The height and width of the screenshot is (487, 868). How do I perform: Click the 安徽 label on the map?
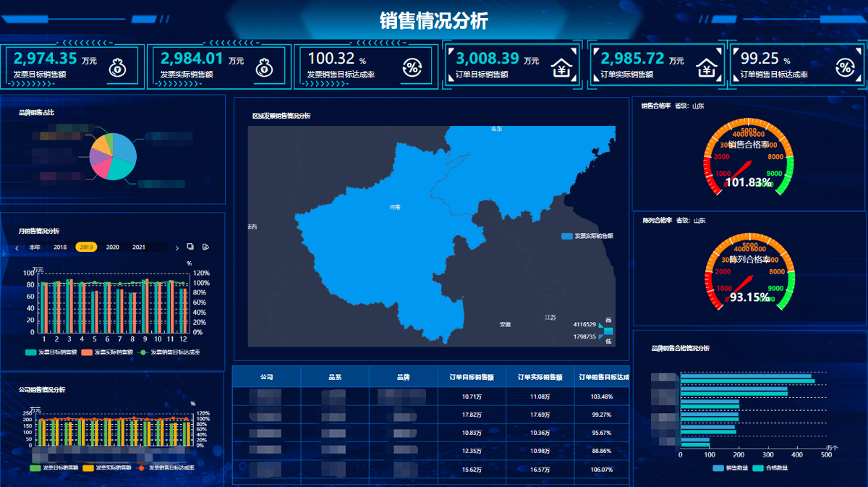pos(505,325)
